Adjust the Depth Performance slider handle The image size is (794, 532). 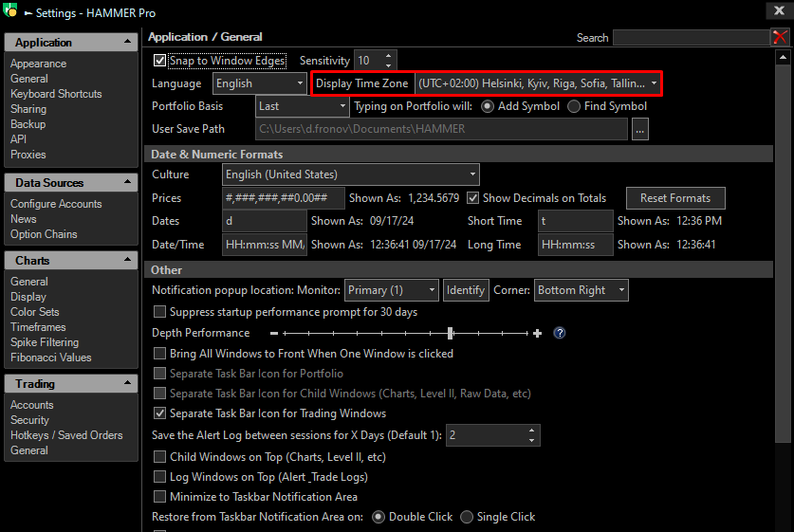[x=451, y=333]
